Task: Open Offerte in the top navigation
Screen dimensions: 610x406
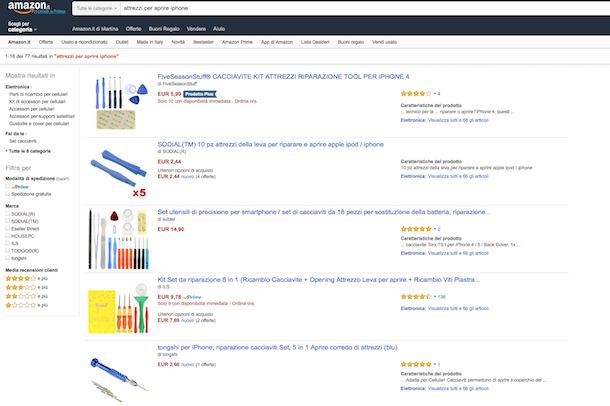Action: [x=133, y=29]
